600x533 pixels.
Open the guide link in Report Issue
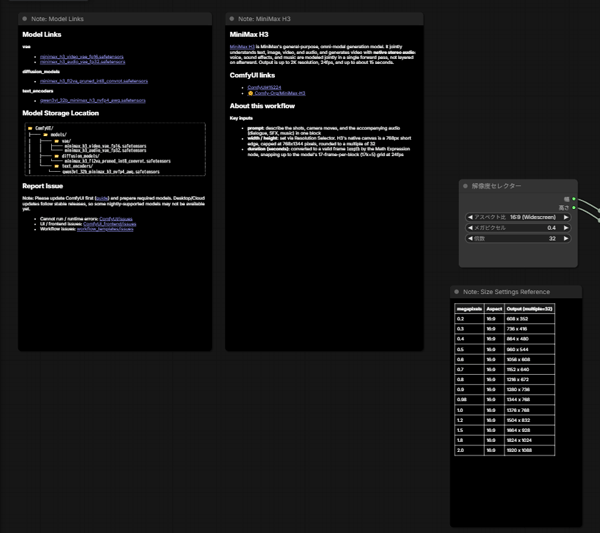click(x=102, y=198)
